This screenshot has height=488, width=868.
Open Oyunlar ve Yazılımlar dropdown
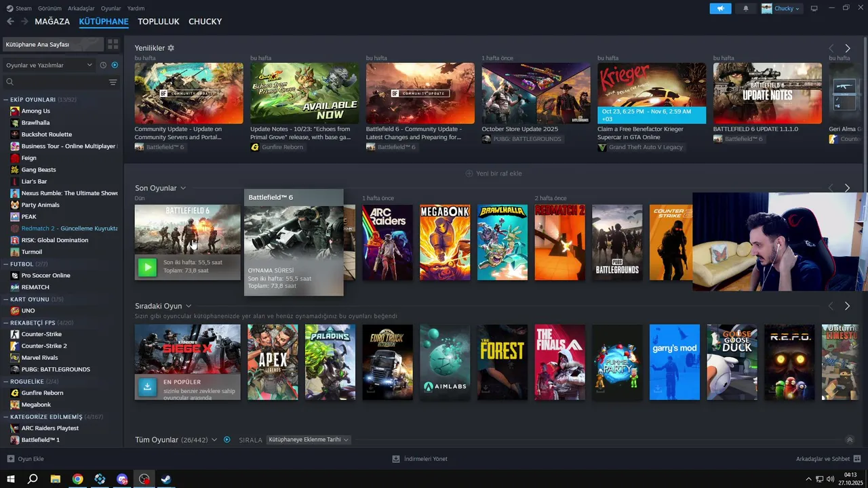point(48,65)
